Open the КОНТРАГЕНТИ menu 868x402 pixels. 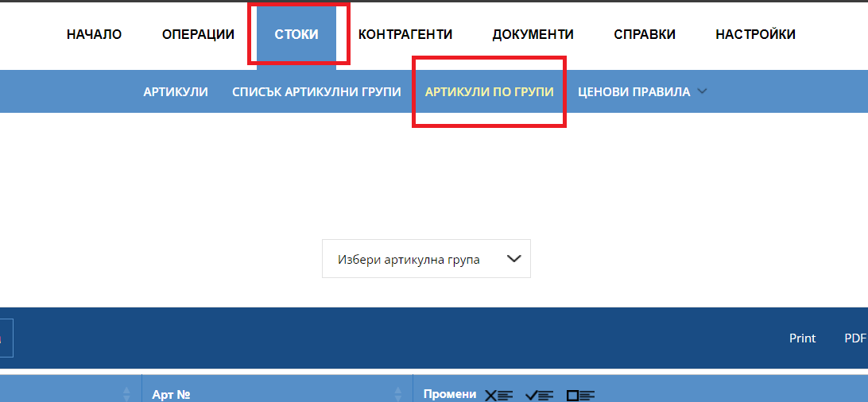point(405,34)
